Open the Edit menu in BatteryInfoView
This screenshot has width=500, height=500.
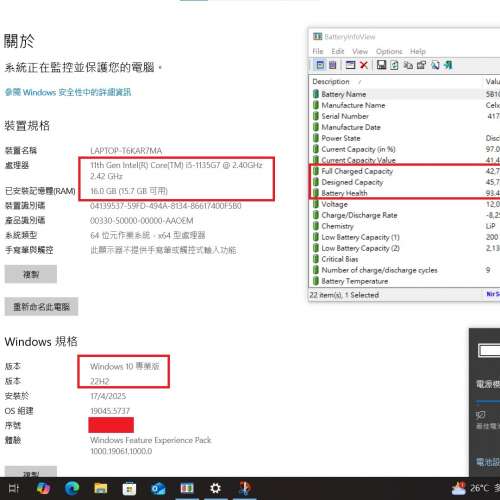[x=337, y=51]
